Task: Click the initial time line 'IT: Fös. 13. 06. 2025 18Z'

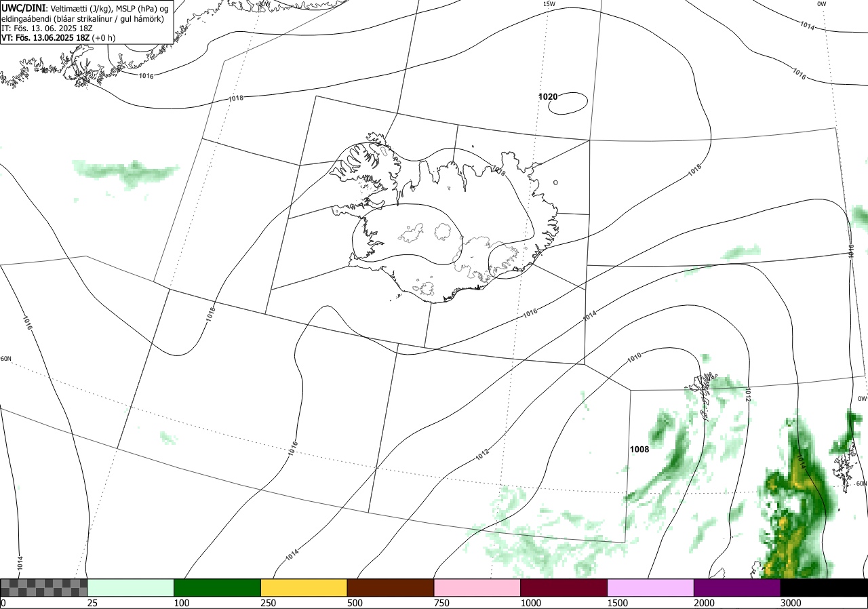Action: tap(46, 28)
